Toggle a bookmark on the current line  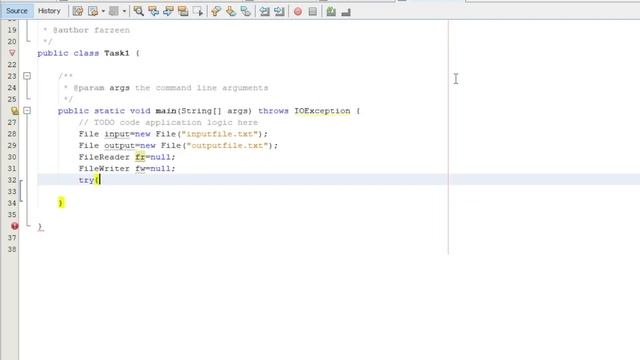(245, 11)
